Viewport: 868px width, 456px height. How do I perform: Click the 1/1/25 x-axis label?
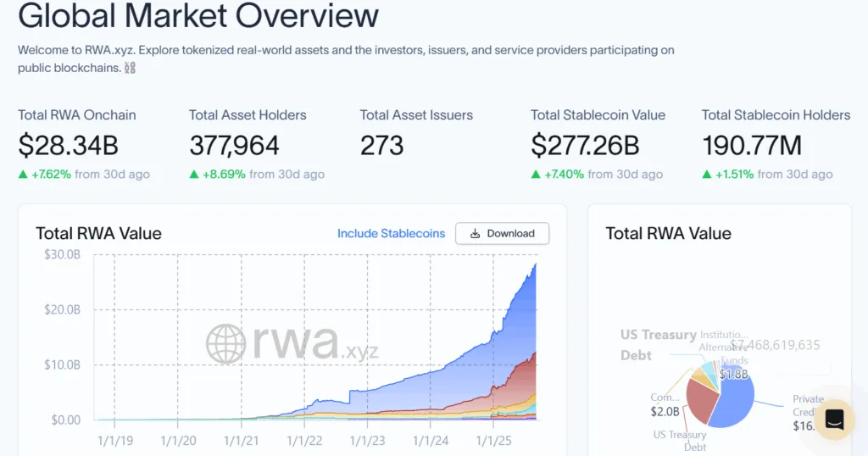(494, 441)
